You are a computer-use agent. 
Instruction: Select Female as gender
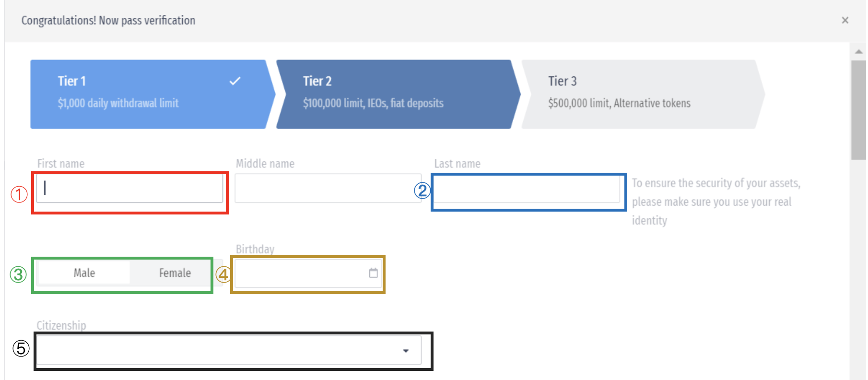(x=175, y=273)
